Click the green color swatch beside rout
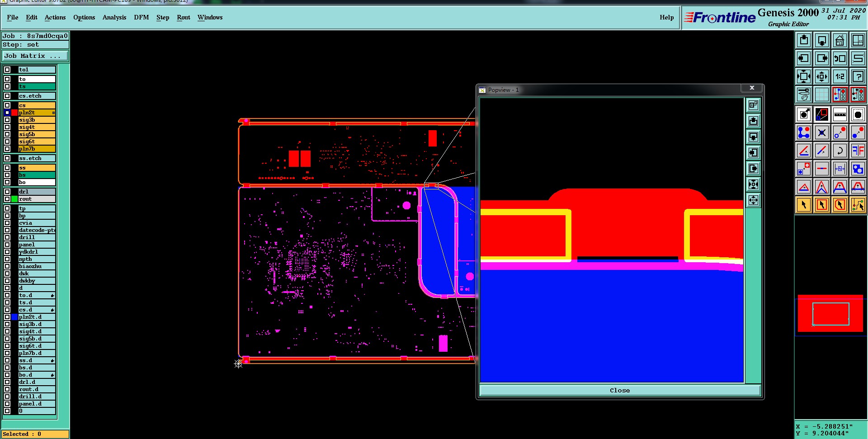Screen dimensions: 868x439 pos(14,199)
